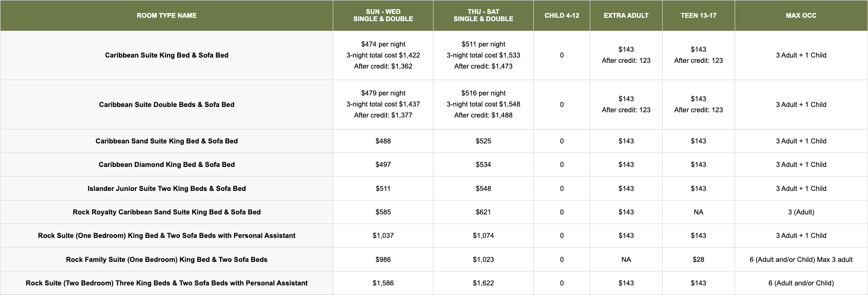Screen dimensions: 868x295
Task: Select the SUN - WED SINGLE & DOUBLE header
Action: click(383, 15)
